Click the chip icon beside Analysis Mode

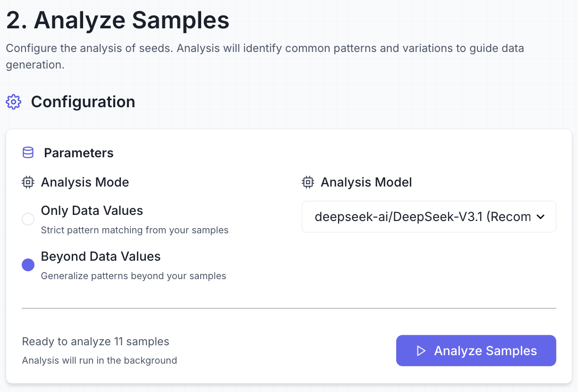(28, 182)
